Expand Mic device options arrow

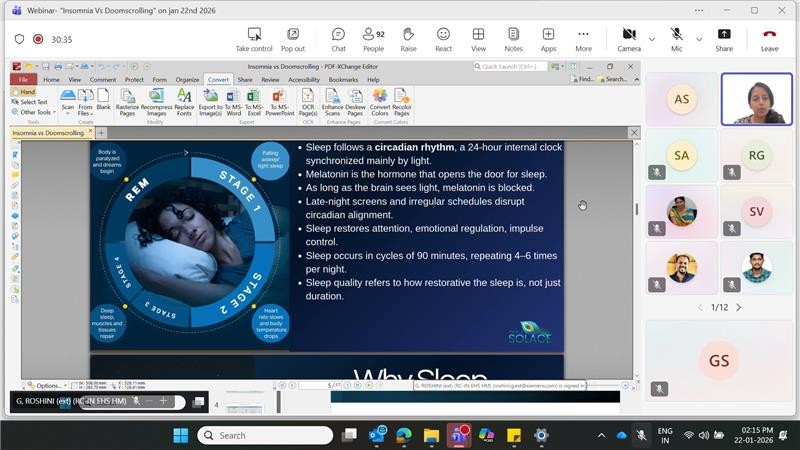coord(699,39)
